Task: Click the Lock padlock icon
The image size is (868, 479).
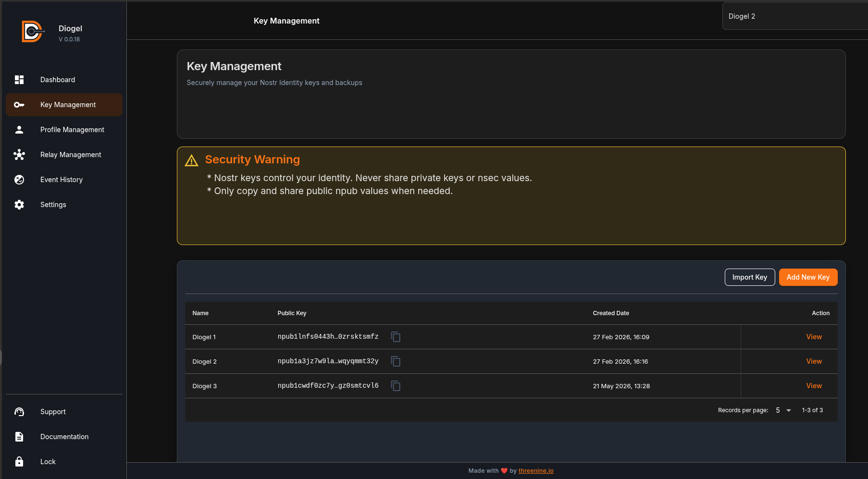Action: pos(19,462)
